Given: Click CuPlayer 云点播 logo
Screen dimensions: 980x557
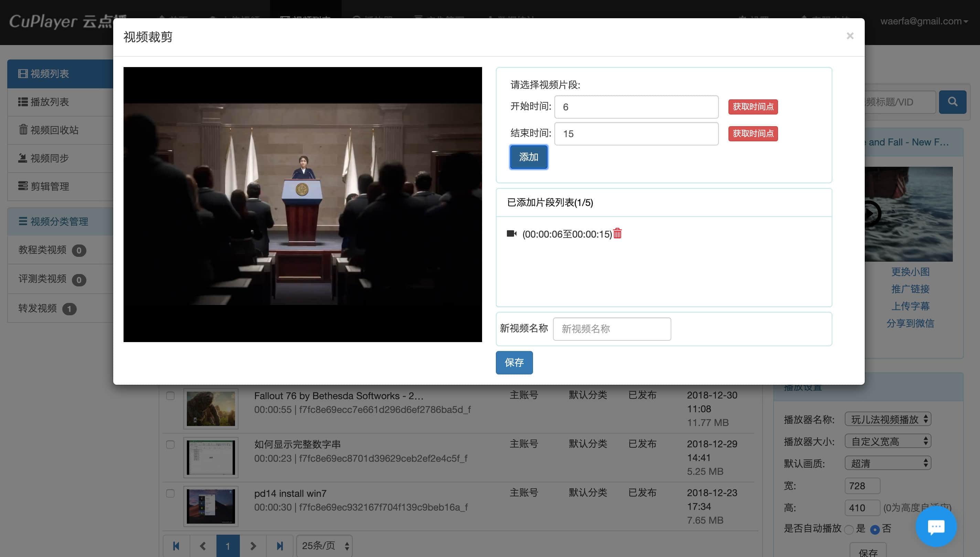Looking at the screenshot, I should [61, 21].
